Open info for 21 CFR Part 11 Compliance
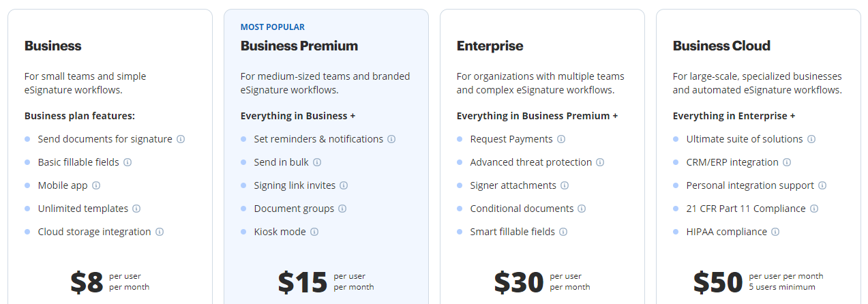Screen dimensions: 868x304 point(814,209)
